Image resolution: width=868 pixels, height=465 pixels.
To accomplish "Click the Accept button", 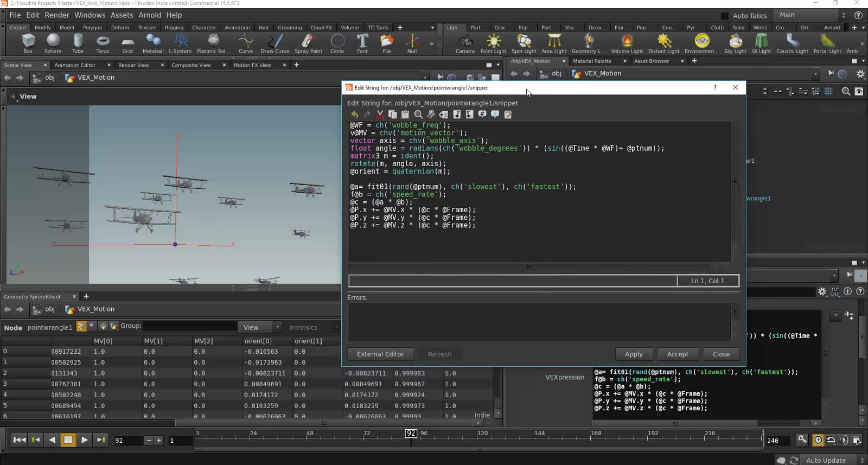I will click(678, 354).
